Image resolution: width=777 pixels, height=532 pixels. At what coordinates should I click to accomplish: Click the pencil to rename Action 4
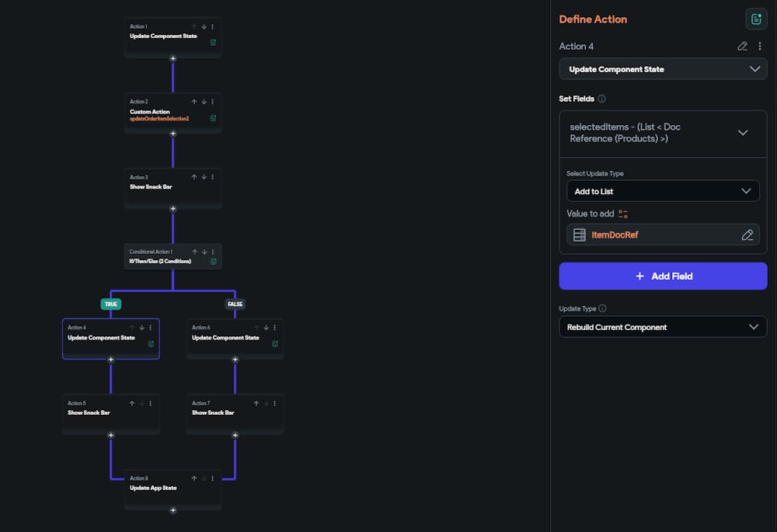(x=742, y=47)
